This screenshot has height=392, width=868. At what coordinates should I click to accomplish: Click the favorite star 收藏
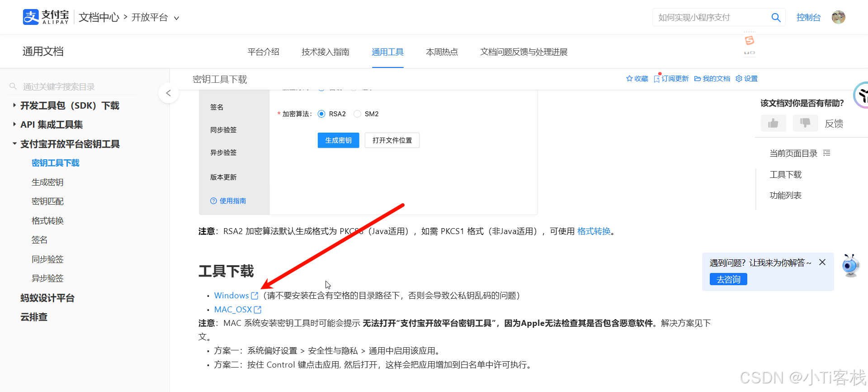coord(637,79)
